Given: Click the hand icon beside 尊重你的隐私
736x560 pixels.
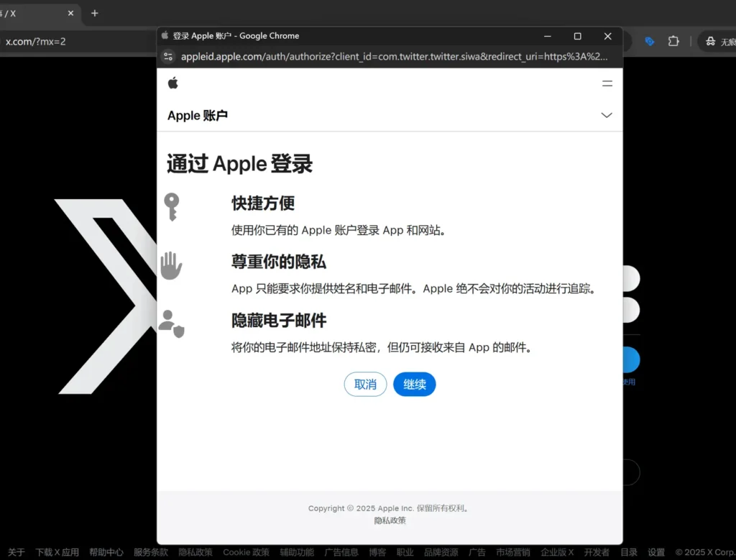Looking at the screenshot, I should pyautogui.click(x=171, y=266).
